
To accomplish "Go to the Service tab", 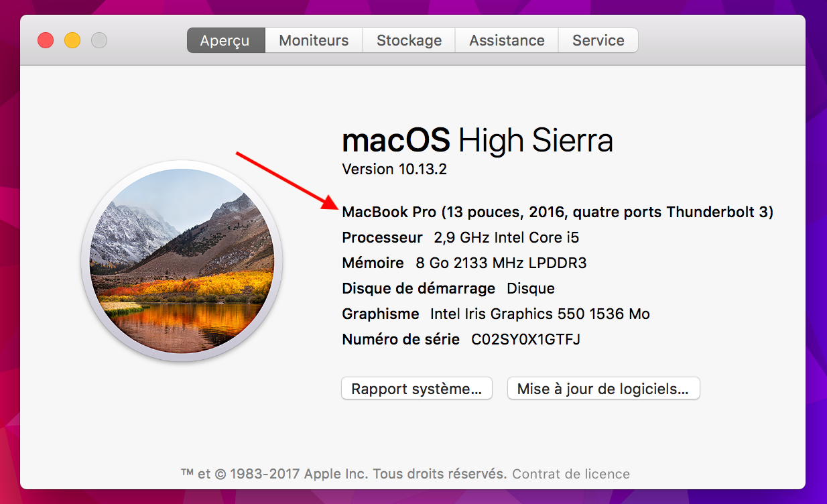I will pos(598,40).
